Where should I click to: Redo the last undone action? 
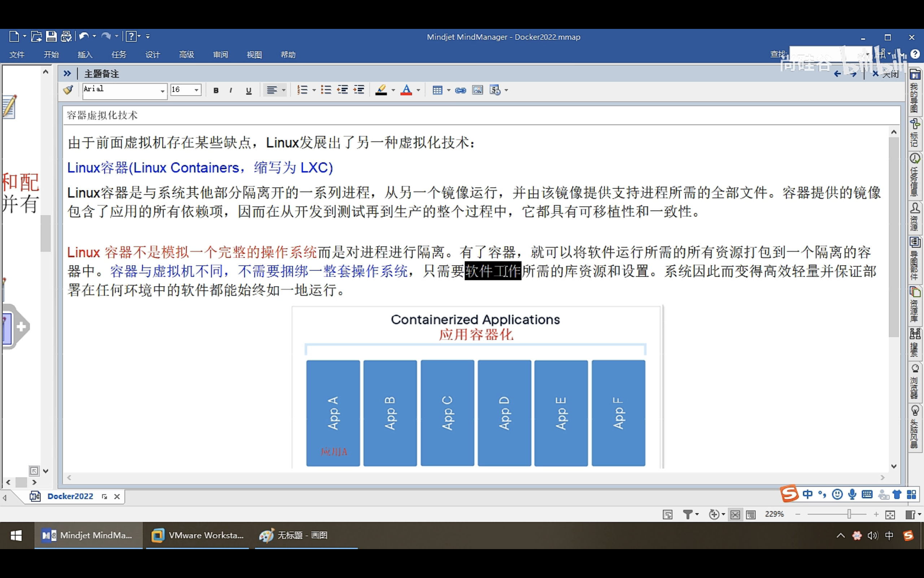(106, 36)
